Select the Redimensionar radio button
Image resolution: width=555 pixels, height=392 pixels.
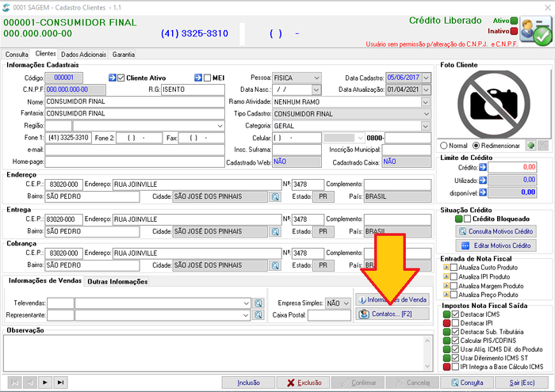476,146
